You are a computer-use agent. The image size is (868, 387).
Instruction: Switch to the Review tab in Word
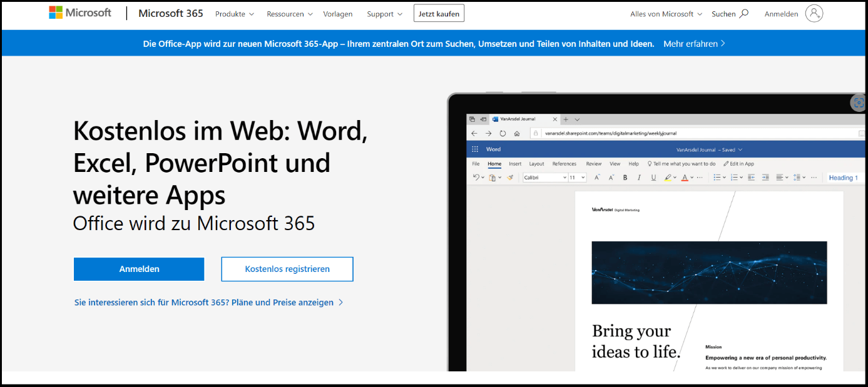point(593,164)
